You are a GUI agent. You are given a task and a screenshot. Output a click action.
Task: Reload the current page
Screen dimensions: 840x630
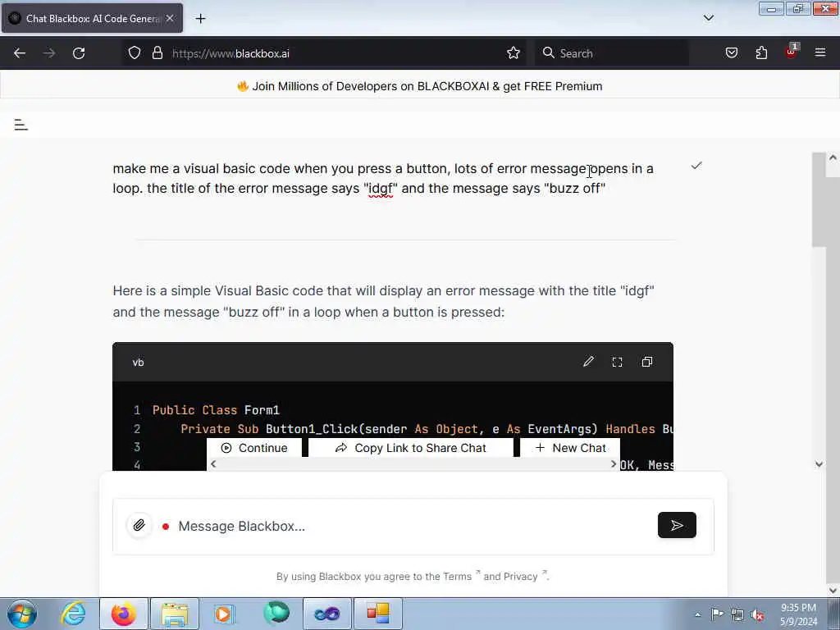click(x=79, y=53)
